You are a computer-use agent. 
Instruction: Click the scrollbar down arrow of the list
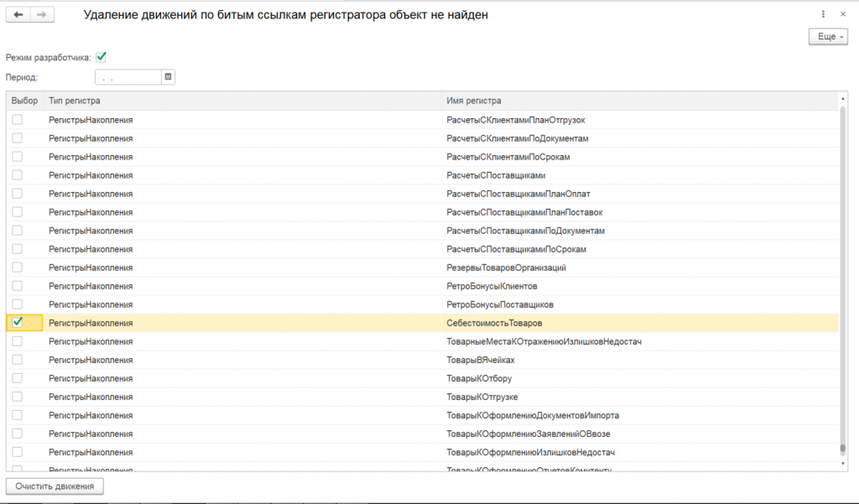tap(842, 461)
